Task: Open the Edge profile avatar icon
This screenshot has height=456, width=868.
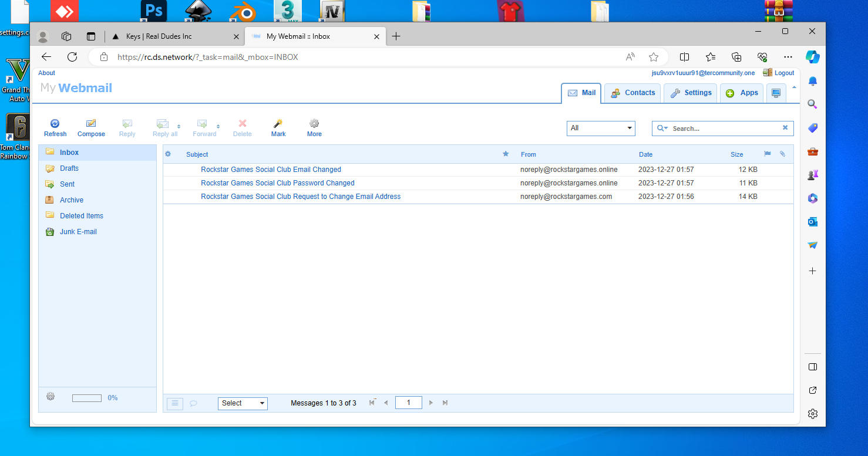Action: pyautogui.click(x=42, y=36)
